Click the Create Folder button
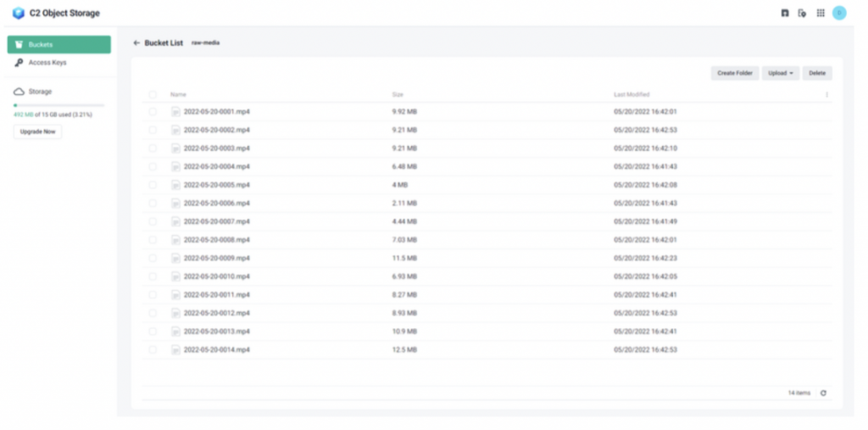This screenshot has height=430, width=868. (734, 74)
